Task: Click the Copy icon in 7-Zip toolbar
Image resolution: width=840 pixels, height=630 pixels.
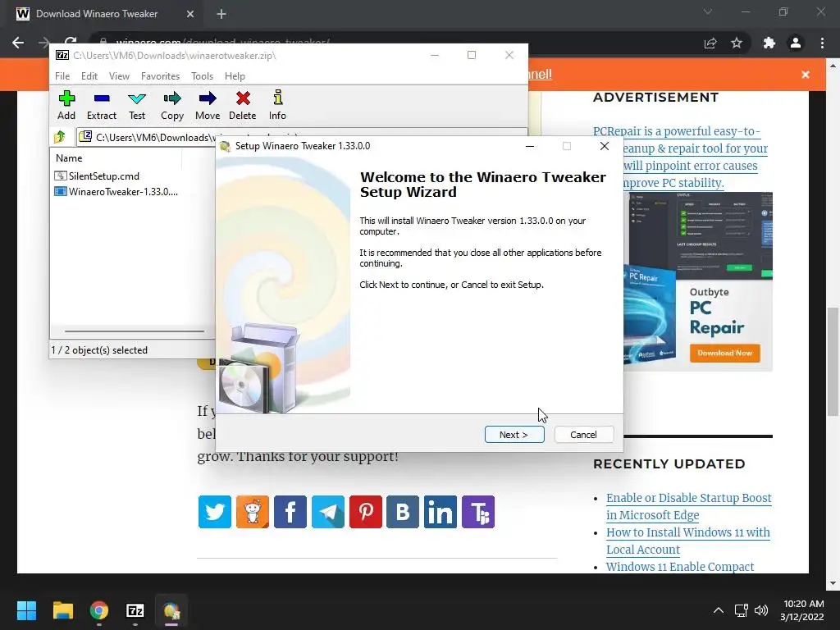Action: pyautogui.click(x=172, y=105)
